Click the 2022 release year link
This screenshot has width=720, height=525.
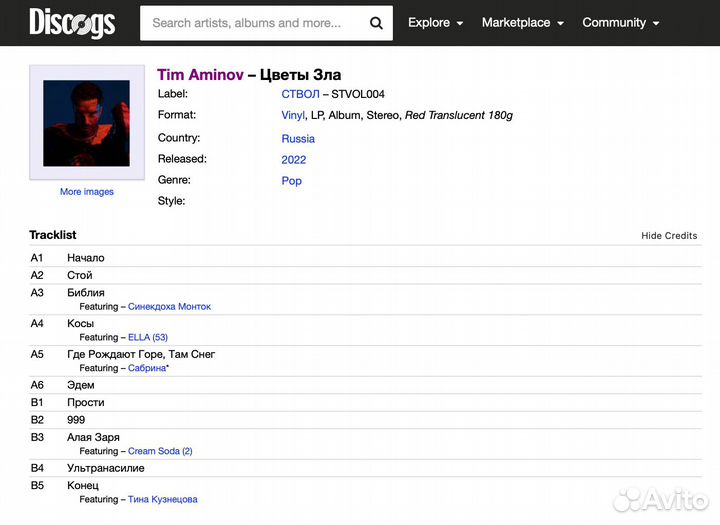(294, 160)
